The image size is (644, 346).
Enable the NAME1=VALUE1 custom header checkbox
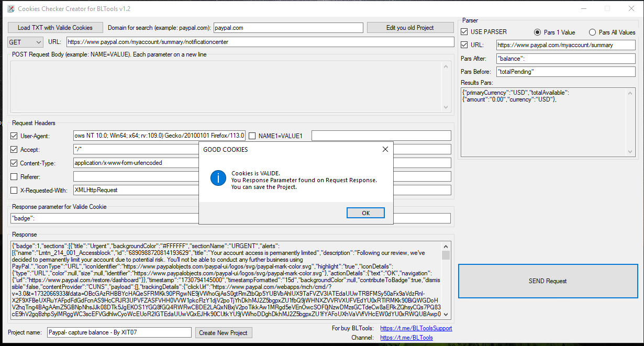point(252,136)
